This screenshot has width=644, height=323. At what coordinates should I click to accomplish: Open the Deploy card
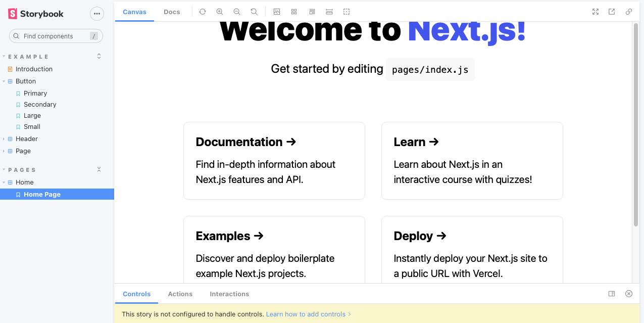point(472,250)
